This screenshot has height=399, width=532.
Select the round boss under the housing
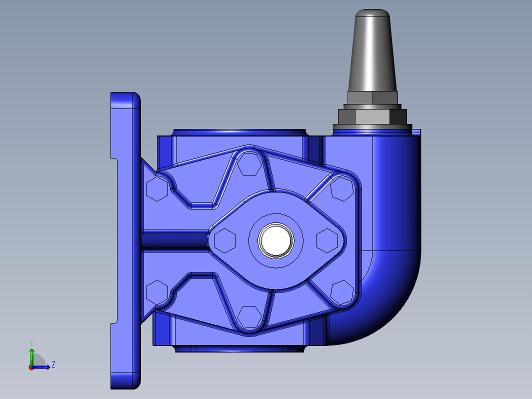[x=240, y=349]
